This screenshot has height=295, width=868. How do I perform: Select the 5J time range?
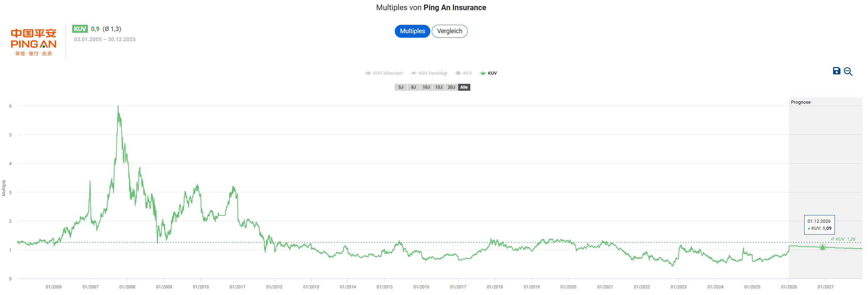point(401,87)
